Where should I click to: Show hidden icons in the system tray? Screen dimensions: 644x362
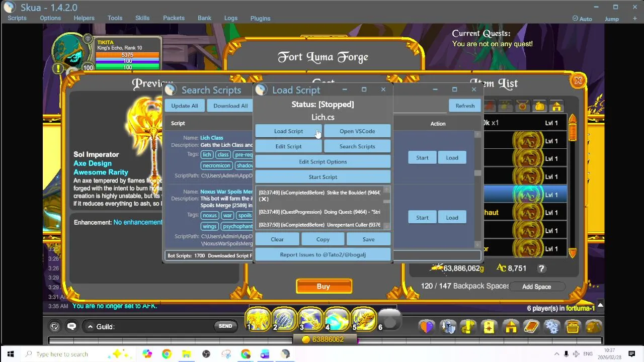pos(556,354)
